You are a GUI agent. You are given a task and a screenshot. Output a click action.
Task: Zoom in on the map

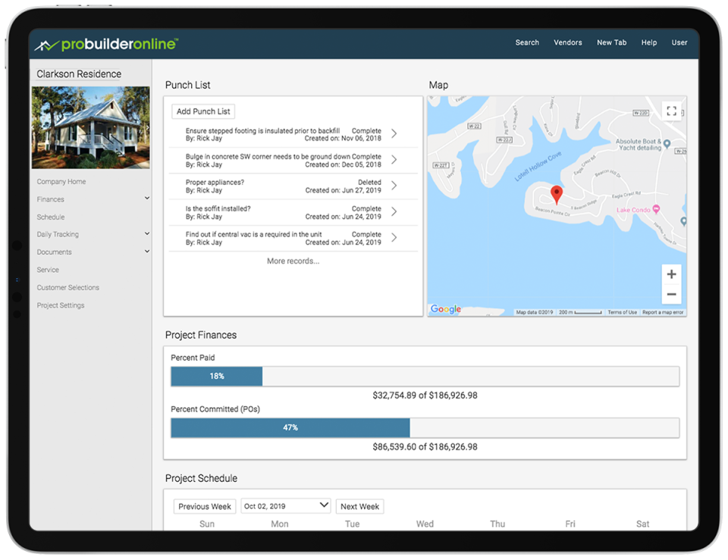670,274
